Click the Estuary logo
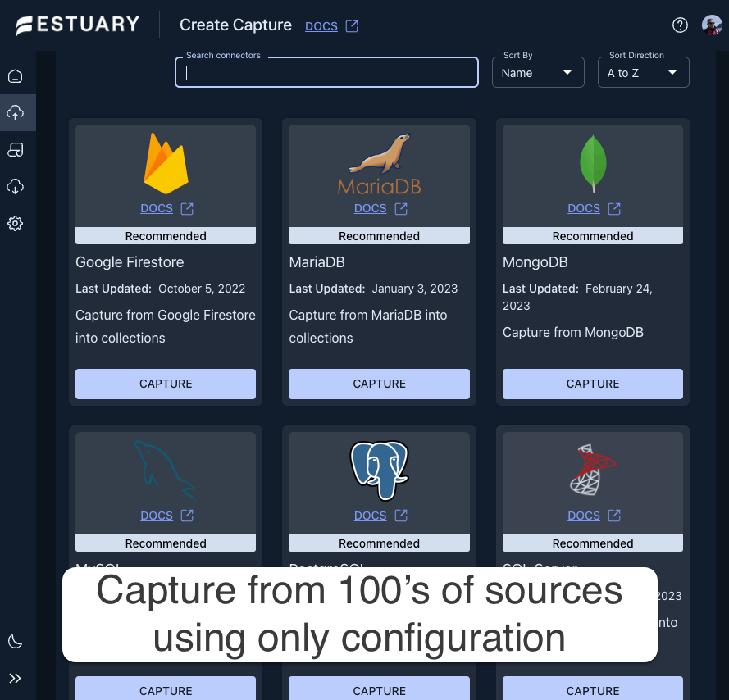 click(x=78, y=25)
